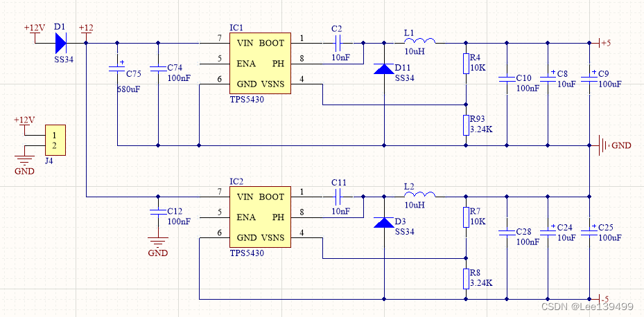
Task: Select the R8 resistor symbol
Action: [x=466, y=279]
